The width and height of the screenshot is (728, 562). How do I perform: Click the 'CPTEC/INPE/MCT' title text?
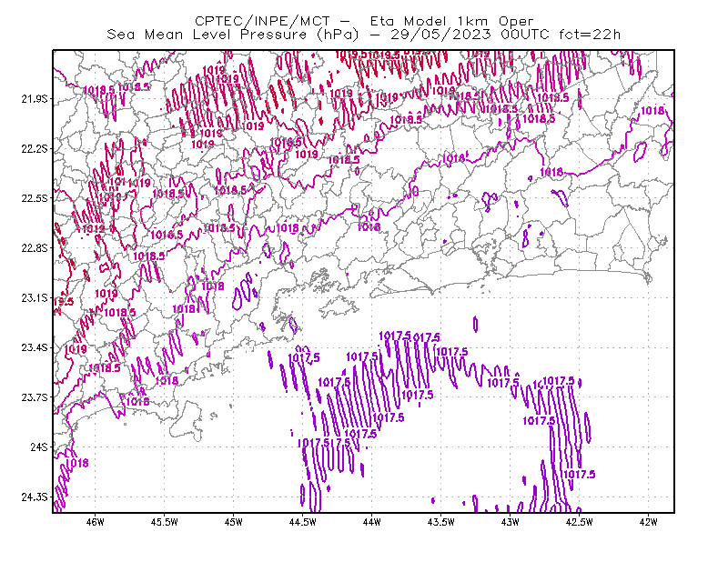[x=262, y=21]
